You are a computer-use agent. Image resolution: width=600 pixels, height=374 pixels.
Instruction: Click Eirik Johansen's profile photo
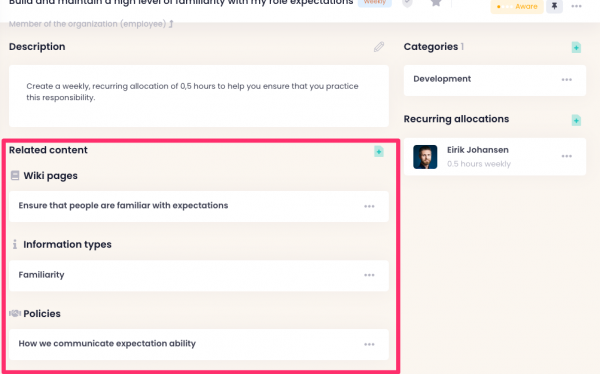(x=425, y=157)
